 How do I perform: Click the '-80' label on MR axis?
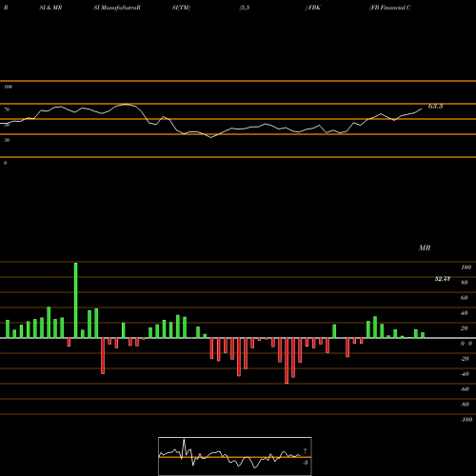pos(465,405)
